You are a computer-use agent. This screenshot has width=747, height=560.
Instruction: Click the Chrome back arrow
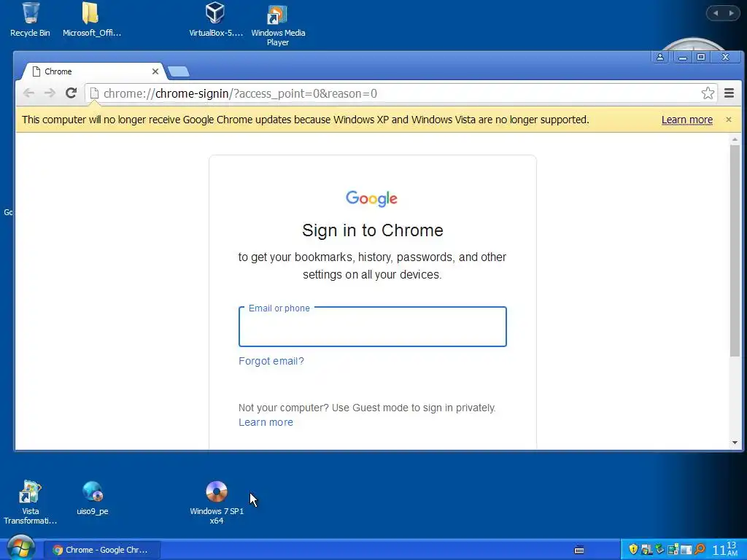tap(28, 93)
